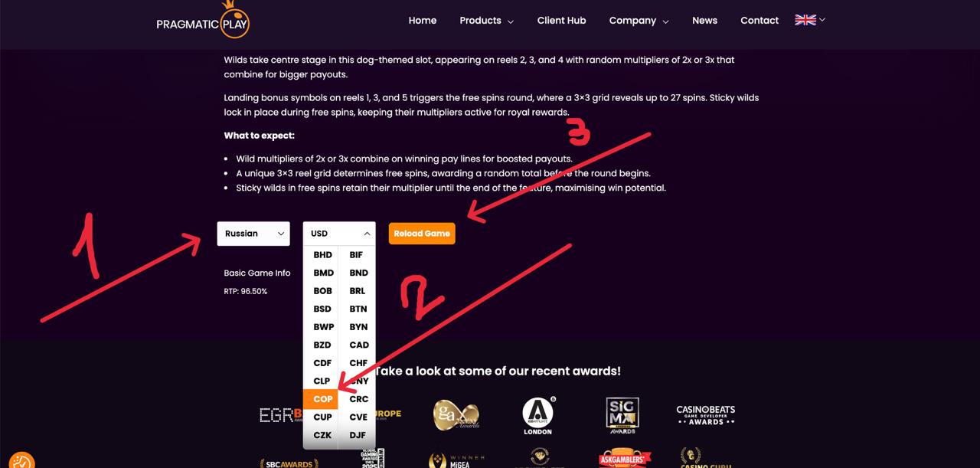Screen dimensions: 980x468
Task: Open the Client Hub page
Action: click(561, 21)
